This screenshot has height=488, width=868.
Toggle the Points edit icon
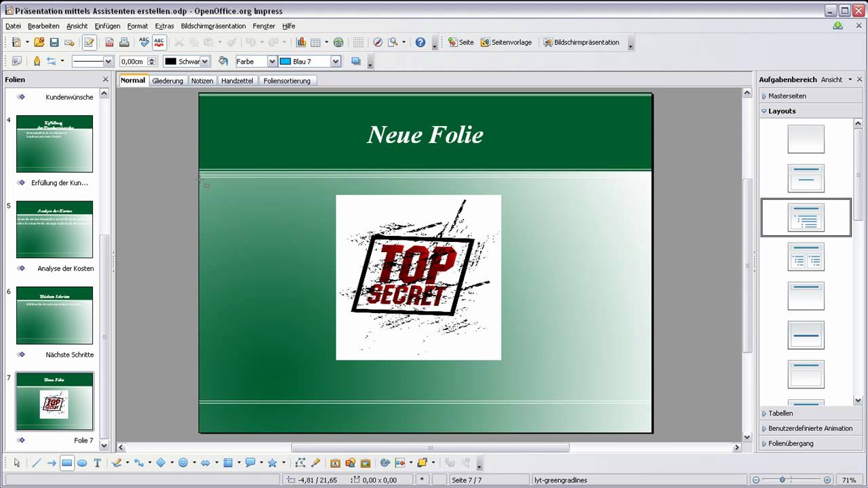300,463
